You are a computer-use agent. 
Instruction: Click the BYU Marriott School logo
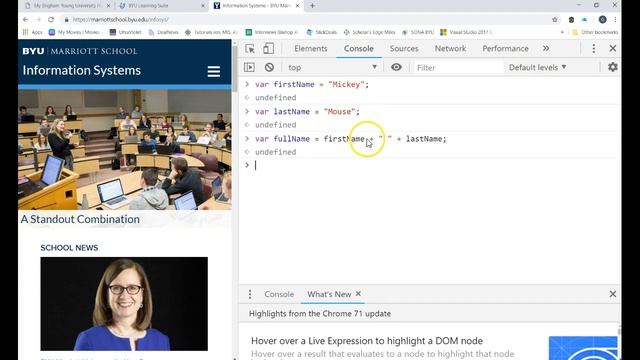coord(80,51)
